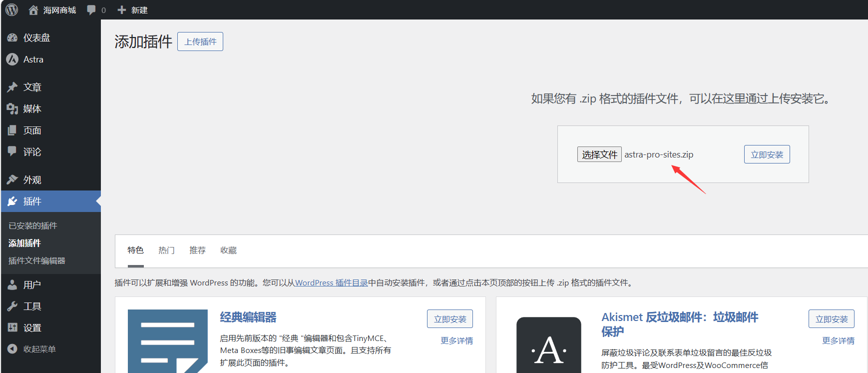Open the 文章 menu item
The width and height of the screenshot is (868, 373).
[x=51, y=87]
